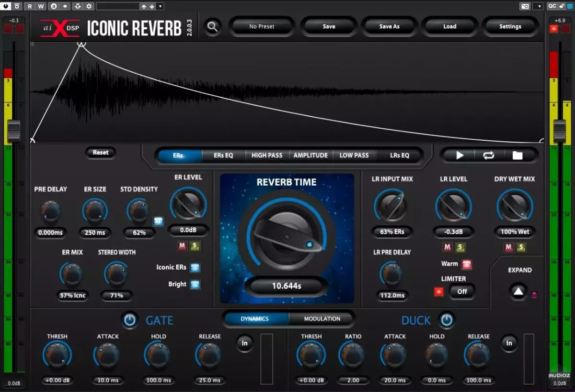The height and width of the screenshot is (392, 575).
Task: Click the Limiter Off button
Action: click(x=462, y=291)
